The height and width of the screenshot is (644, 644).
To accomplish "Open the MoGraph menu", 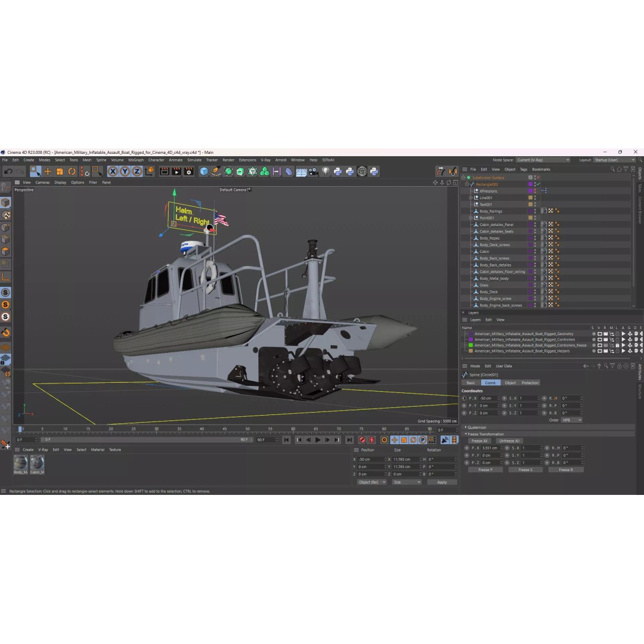I will pos(136,160).
